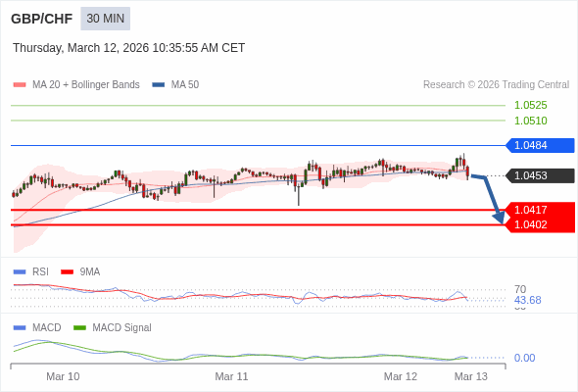Click the 9MA red legend swatch
Image resolution: width=578 pixels, height=392 pixels.
tap(67, 272)
